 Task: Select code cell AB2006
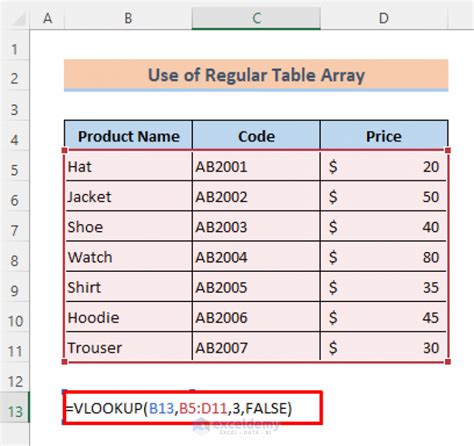click(x=256, y=317)
